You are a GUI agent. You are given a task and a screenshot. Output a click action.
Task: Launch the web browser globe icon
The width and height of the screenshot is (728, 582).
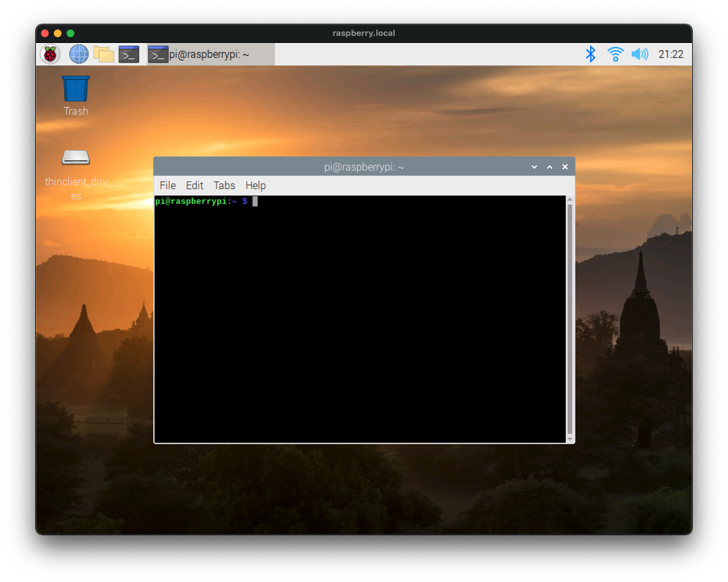(79, 54)
